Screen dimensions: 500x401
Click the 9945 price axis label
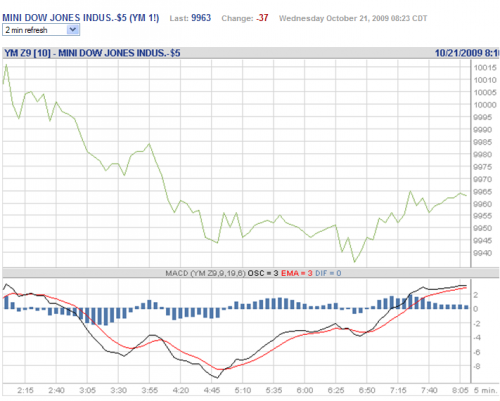(x=483, y=241)
